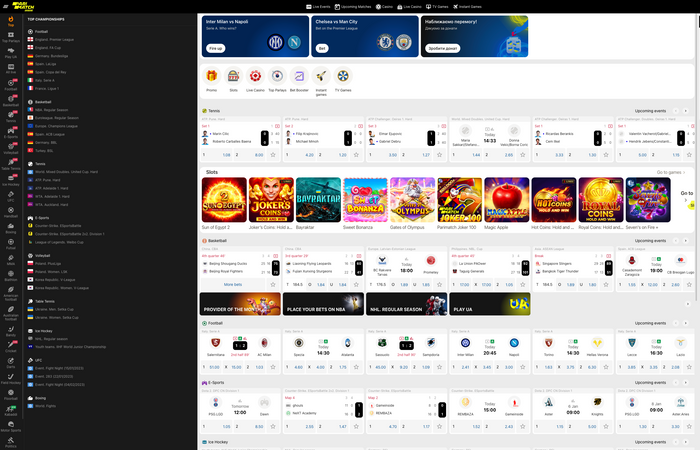Select Handball in the left sidebar
The width and height of the screenshot is (700, 450).
pyautogui.click(x=11, y=212)
